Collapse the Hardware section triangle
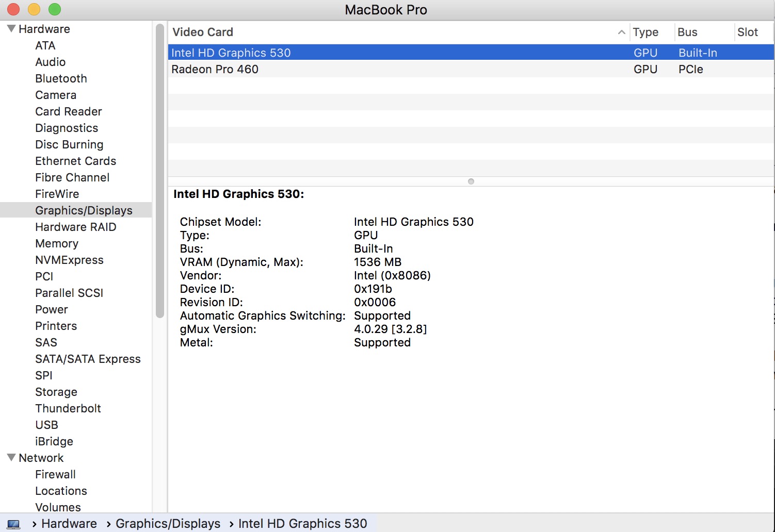The height and width of the screenshot is (532, 775). [11, 28]
